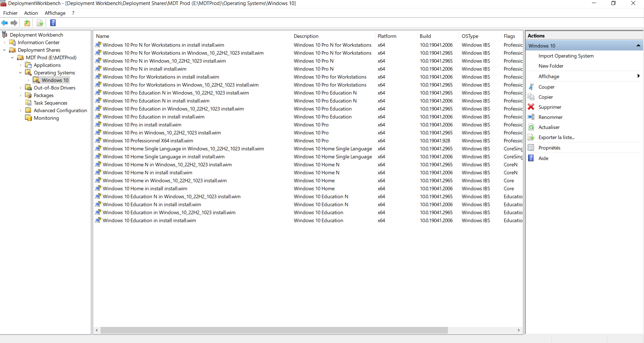Image resolution: width=644 pixels, height=343 pixels.
Task: Click the Back arrow toolbar icon
Action: 5,23
